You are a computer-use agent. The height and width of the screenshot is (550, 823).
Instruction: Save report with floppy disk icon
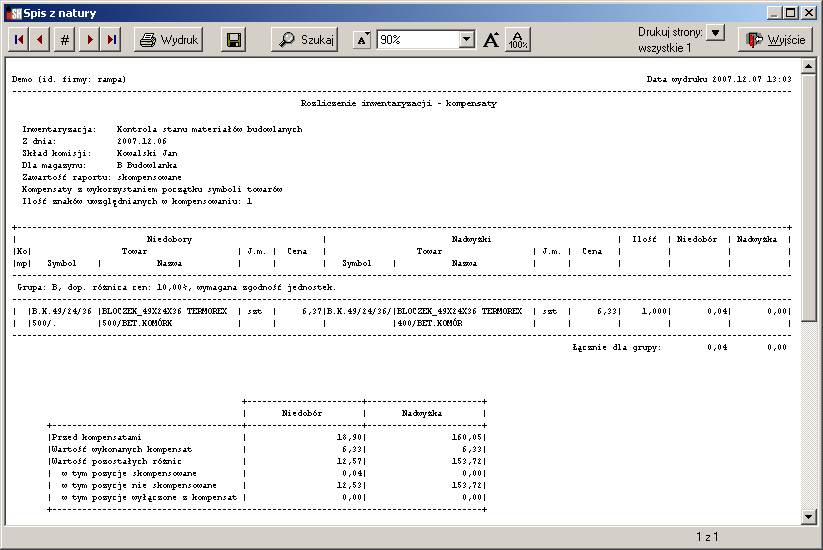pos(234,39)
